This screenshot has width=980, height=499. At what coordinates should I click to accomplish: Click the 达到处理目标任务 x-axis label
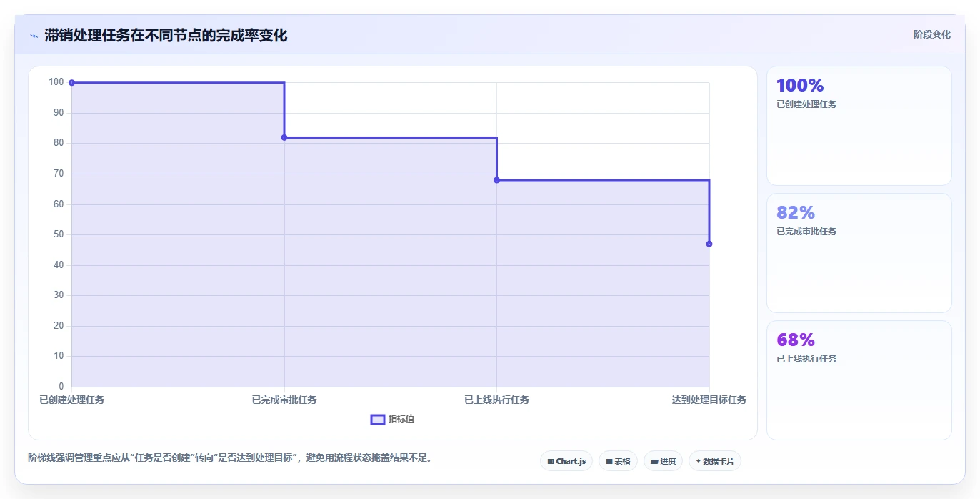[709, 400]
